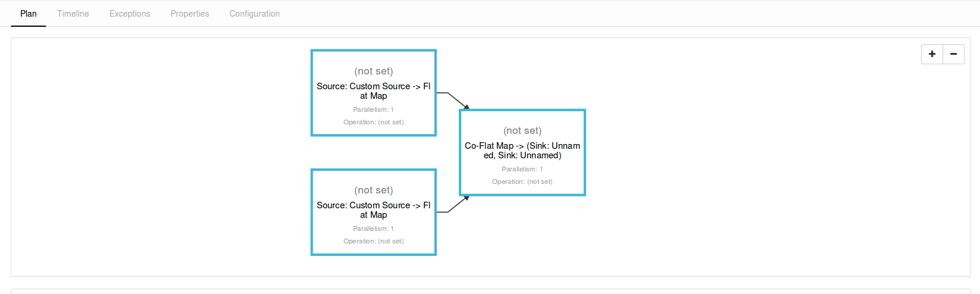The image size is (980, 294).
Task: Click the Co-Flat Map node's "(not set)" title
Action: pyautogui.click(x=522, y=130)
